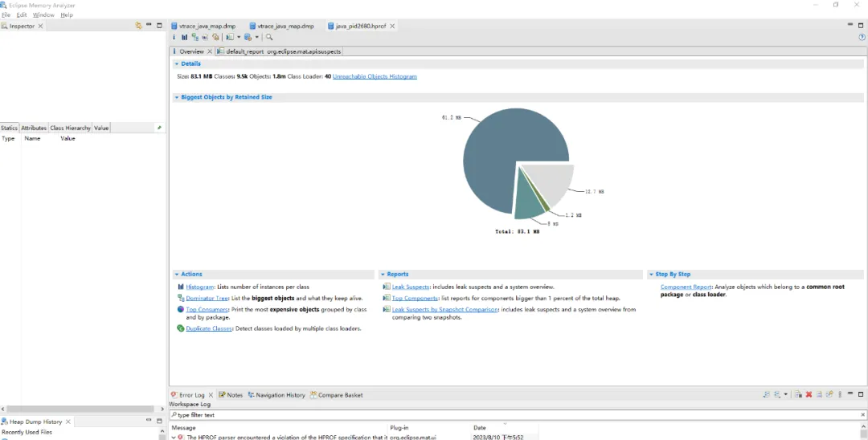Collapse the Actions section
The width and height of the screenshot is (868, 440).
click(177, 274)
